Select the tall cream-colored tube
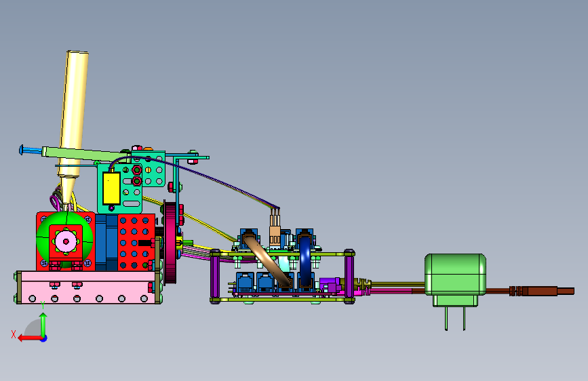The width and height of the screenshot is (588, 381). [x=73, y=113]
